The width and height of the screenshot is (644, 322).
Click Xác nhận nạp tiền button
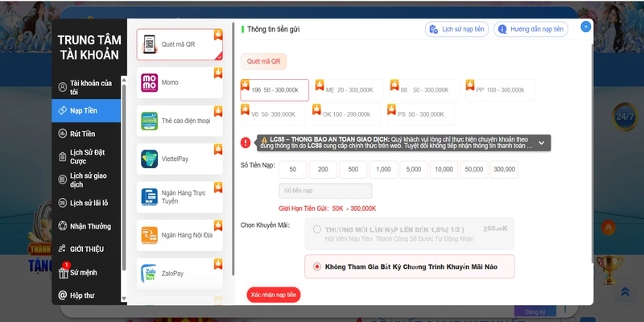tap(274, 295)
